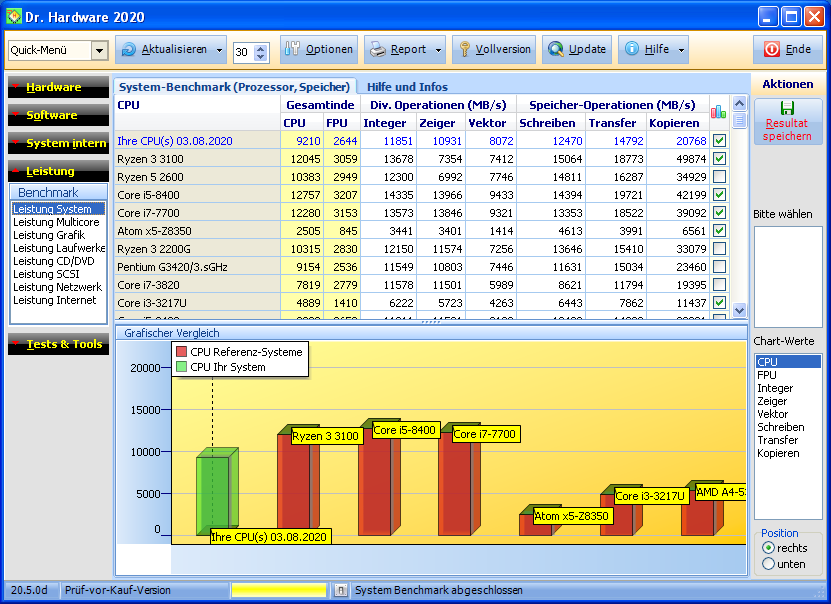Check the Ryzen 3 2200G chart checkbox
Viewport: 831px width, 604px height.
719,248
